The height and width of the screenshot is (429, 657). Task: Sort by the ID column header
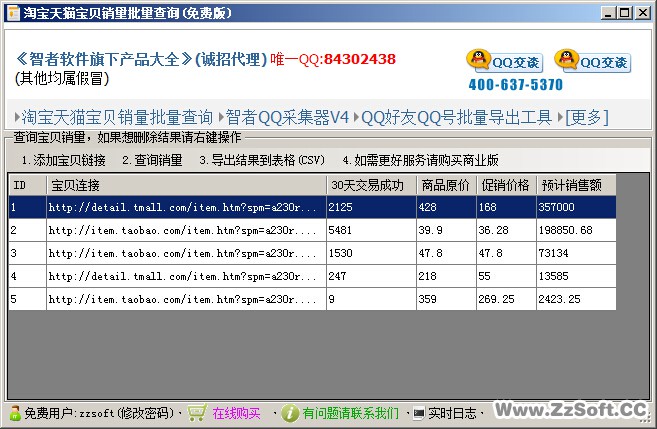tap(27, 185)
